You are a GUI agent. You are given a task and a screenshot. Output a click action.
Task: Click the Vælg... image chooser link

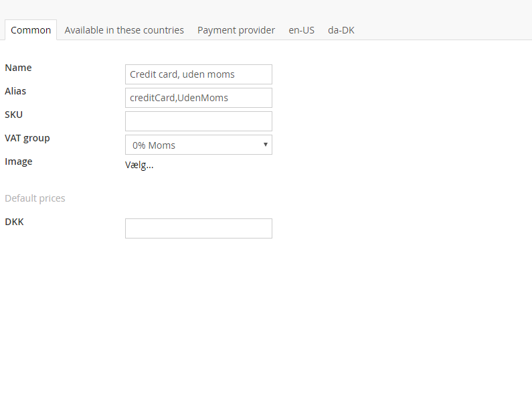(x=139, y=165)
